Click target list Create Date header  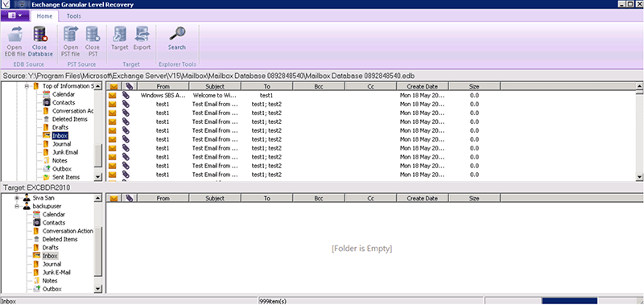click(422, 198)
